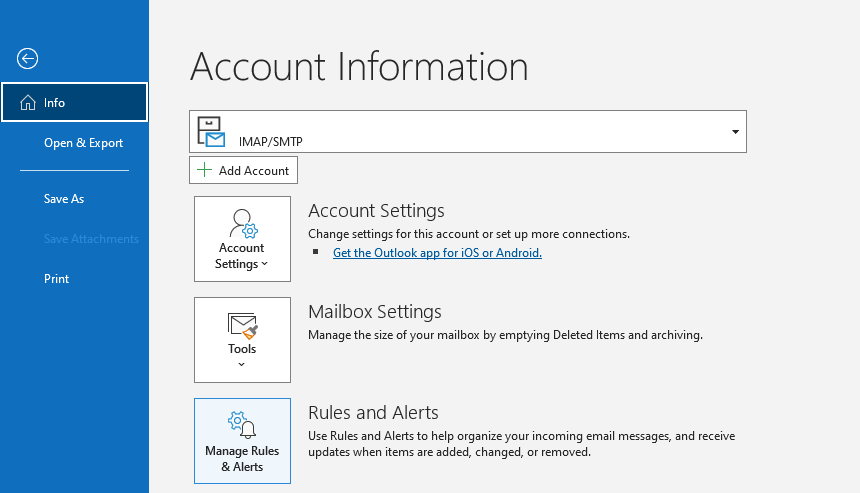This screenshot has width=860, height=493.
Task: Open the Account Settings chevron menu
Action: pos(264,265)
